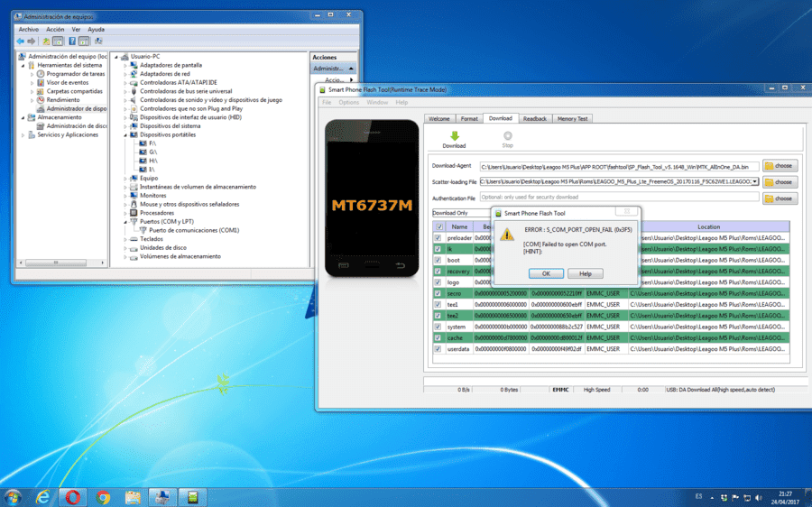Uncheck the userdata partition checkbox
The image size is (812, 507).
click(438, 349)
